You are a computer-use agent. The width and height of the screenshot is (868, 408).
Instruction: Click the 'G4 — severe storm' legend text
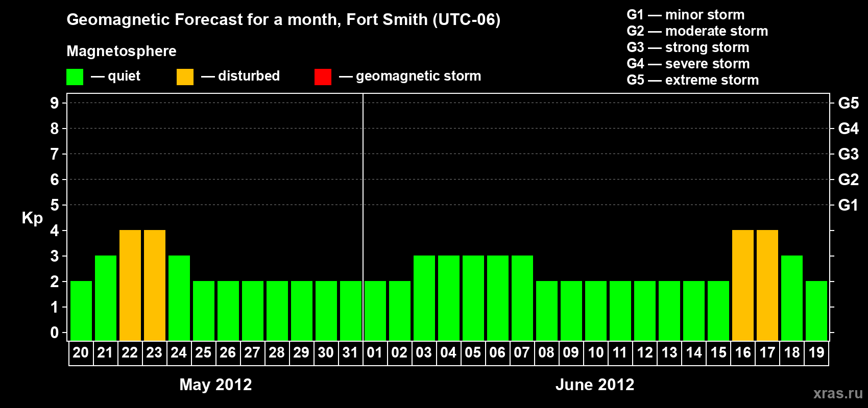click(x=688, y=64)
